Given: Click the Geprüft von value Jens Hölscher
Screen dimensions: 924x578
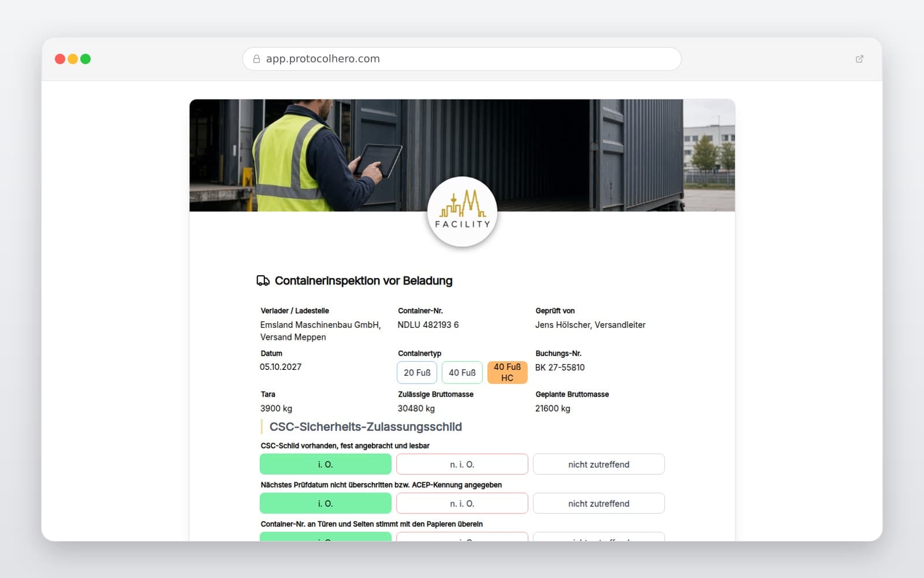Looking at the screenshot, I should pos(590,325).
